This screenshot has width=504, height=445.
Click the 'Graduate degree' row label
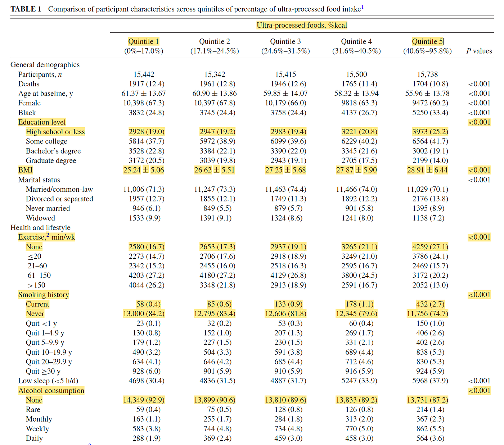pos(51,160)
